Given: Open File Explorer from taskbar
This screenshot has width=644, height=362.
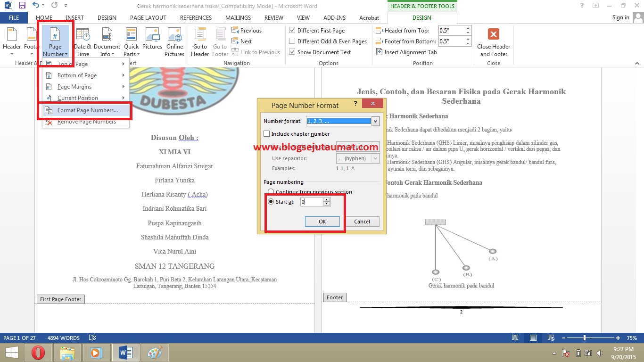Looking at the screenshot, I should click(x=67, y=352).
